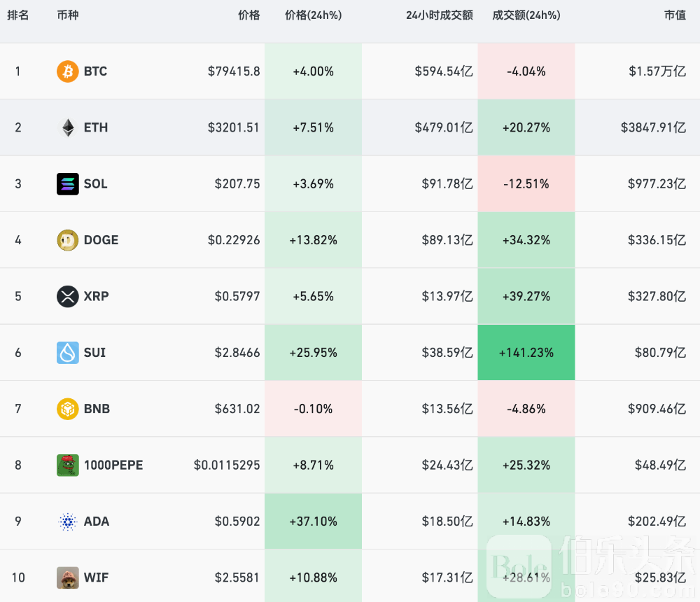Click BTC volume change -4.04%
Viewport: 700px width, 602px height.
click(526, 71)
